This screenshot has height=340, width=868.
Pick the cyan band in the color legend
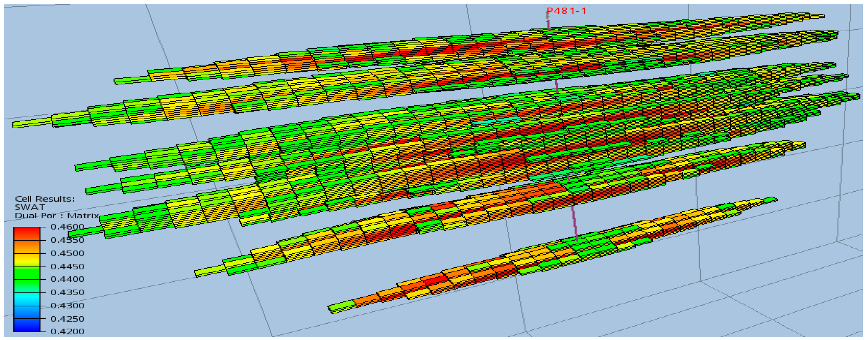click(27, 299)
